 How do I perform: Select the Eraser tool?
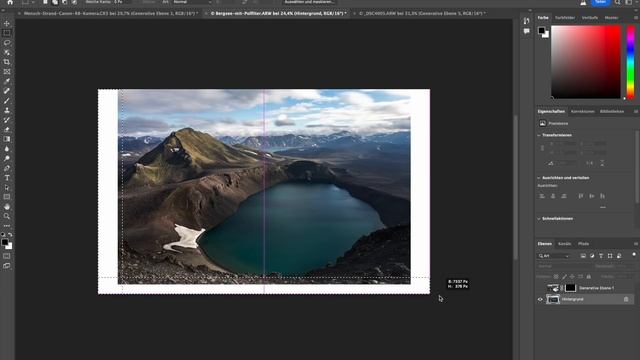7,129
